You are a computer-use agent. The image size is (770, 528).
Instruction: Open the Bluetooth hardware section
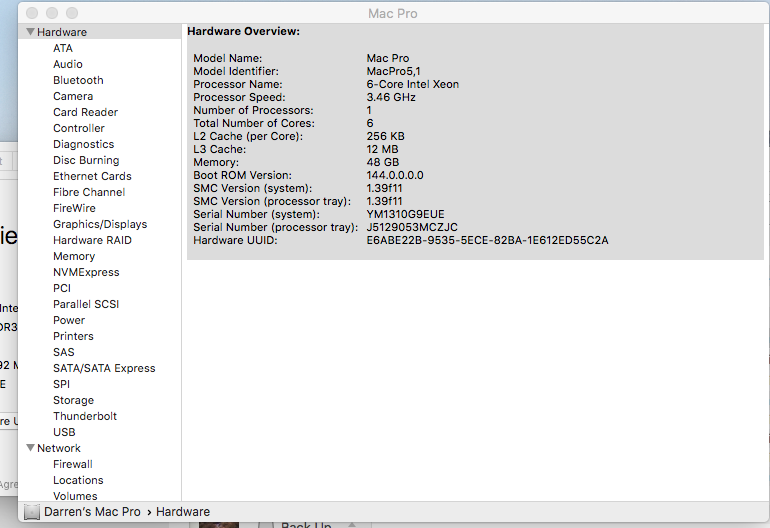click(x=78, y=80)
